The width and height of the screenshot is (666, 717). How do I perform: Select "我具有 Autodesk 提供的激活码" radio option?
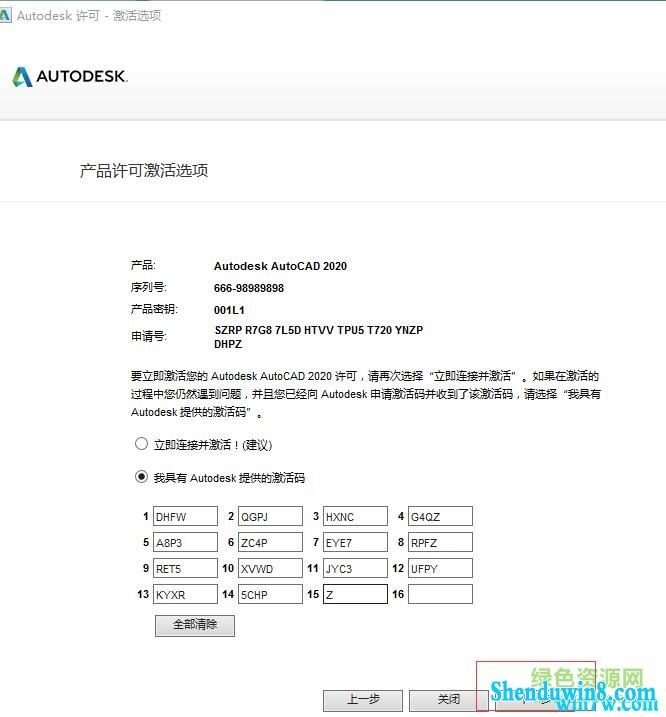coord(141,477)
